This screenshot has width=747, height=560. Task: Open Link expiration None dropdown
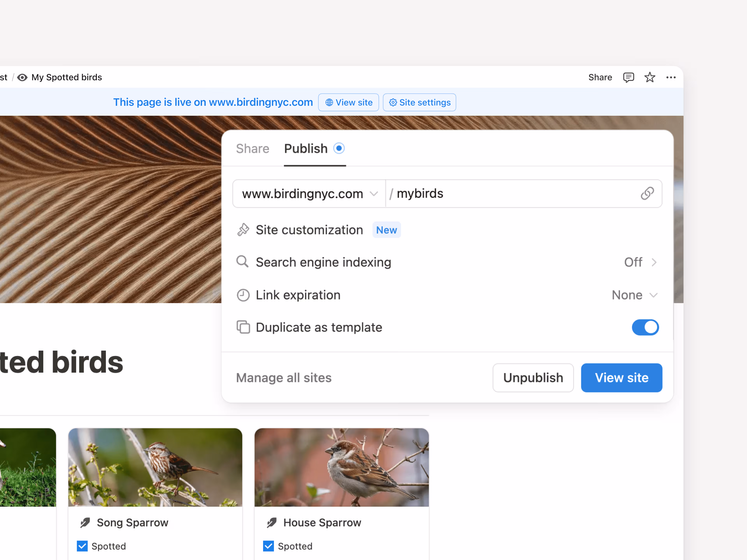click(634, 295)
